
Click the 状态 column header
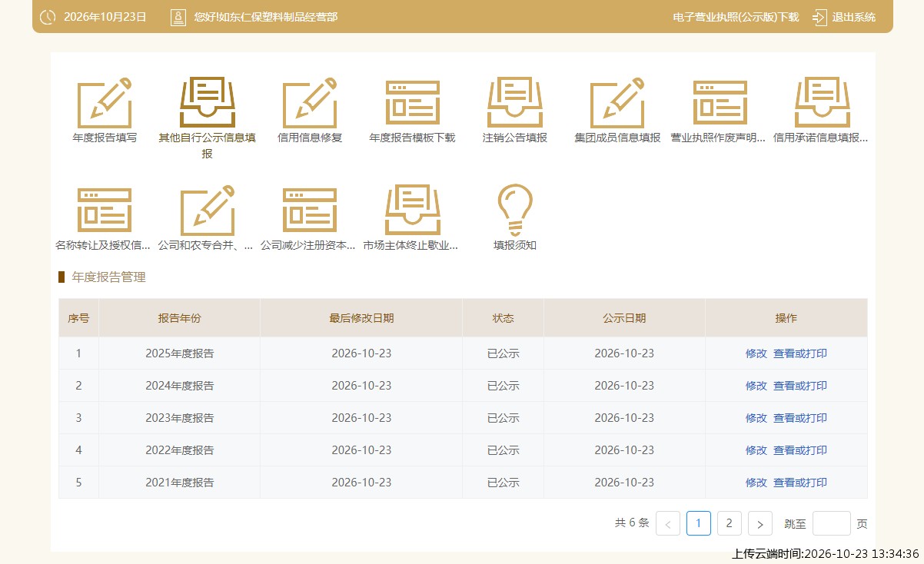(504, 318)
